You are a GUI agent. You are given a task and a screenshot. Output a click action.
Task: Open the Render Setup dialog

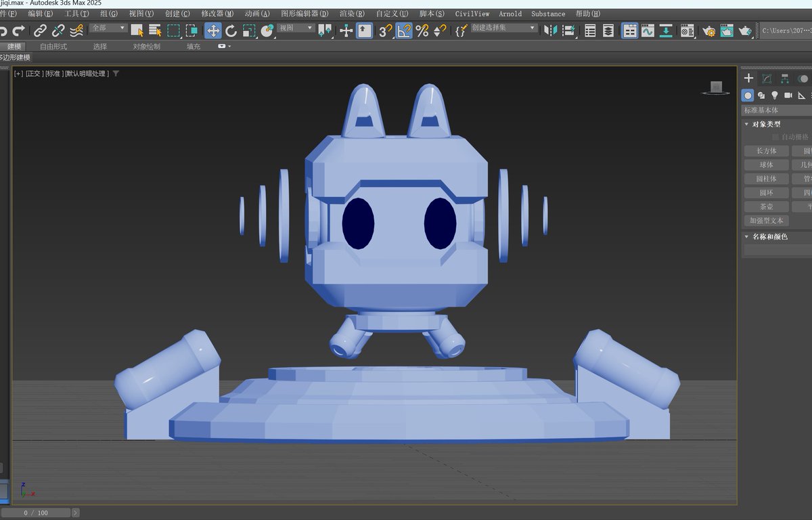(x=709, y=30)
